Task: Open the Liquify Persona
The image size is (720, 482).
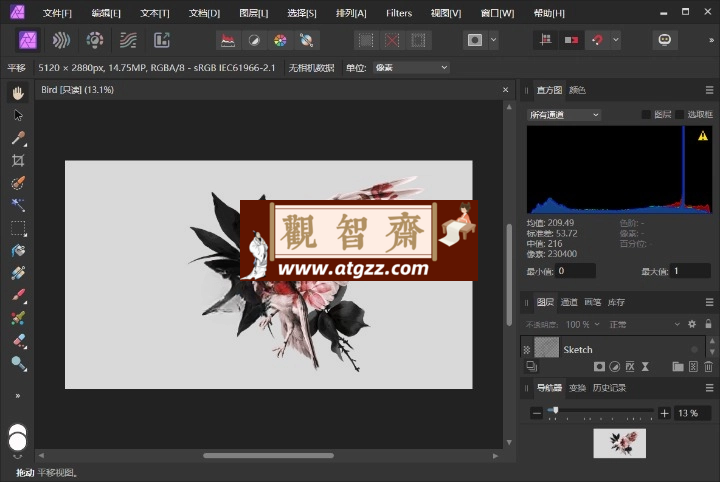Action: point(61,40)
